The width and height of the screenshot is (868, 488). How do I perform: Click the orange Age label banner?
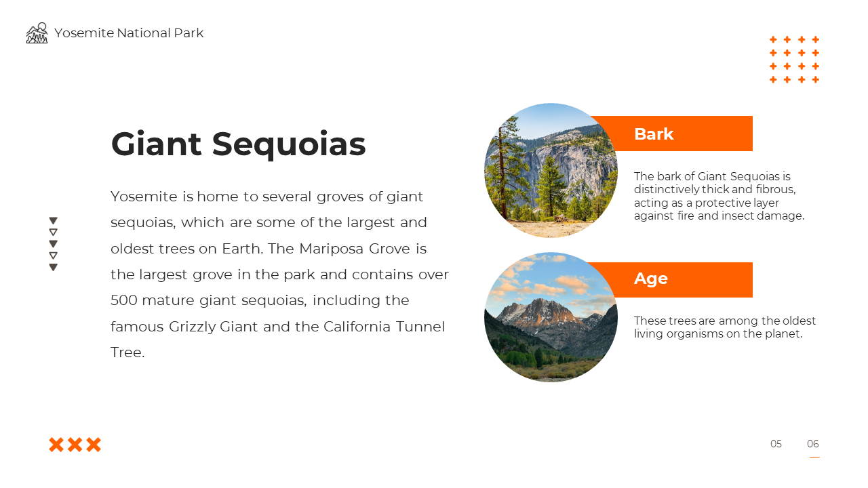[x=670, y=279]
